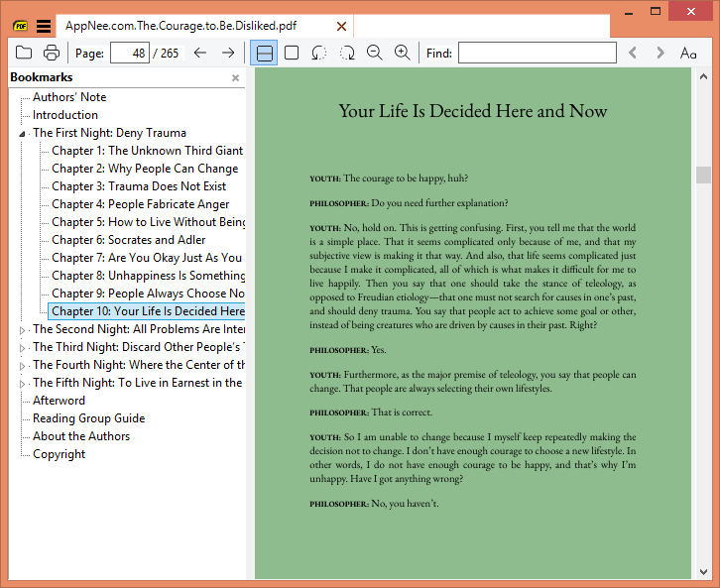Jump to Chapter 2: Why People Can Change
The width and height of the screenshot is (720, 588).
point(145,169)
